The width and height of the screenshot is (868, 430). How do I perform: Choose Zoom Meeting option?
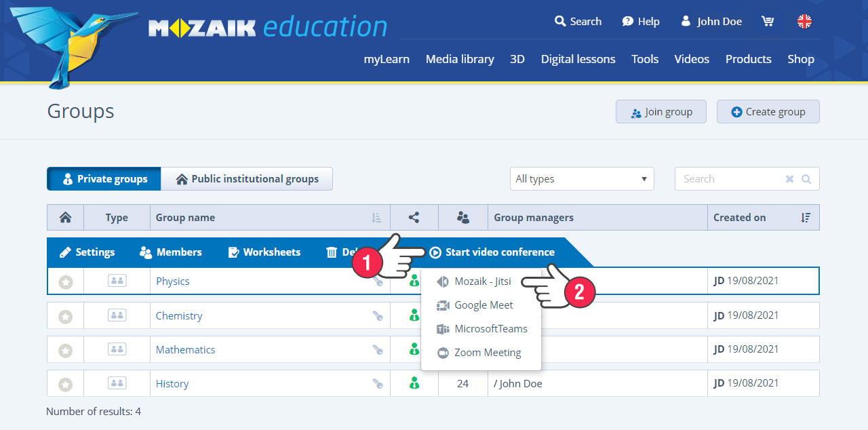point(487,353)
